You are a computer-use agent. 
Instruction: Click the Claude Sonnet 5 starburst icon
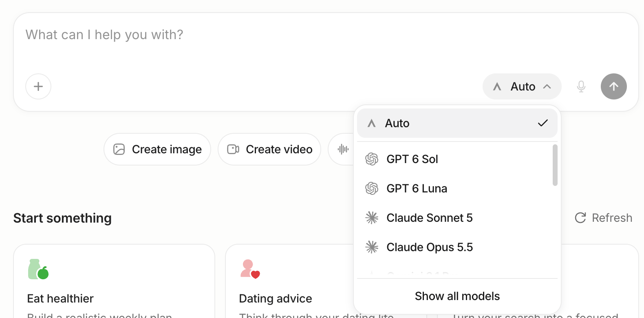(372, 218)
